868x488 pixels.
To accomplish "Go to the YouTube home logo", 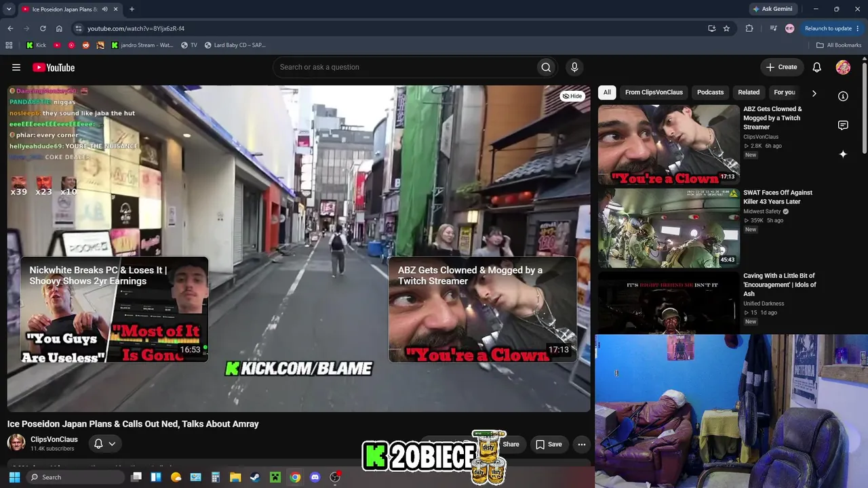I will [54, 67].
